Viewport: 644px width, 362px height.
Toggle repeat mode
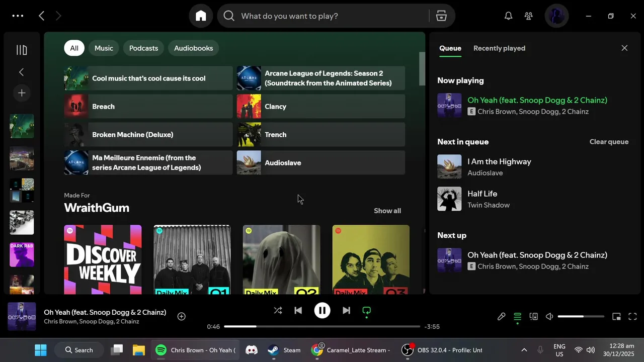(366, 311)
